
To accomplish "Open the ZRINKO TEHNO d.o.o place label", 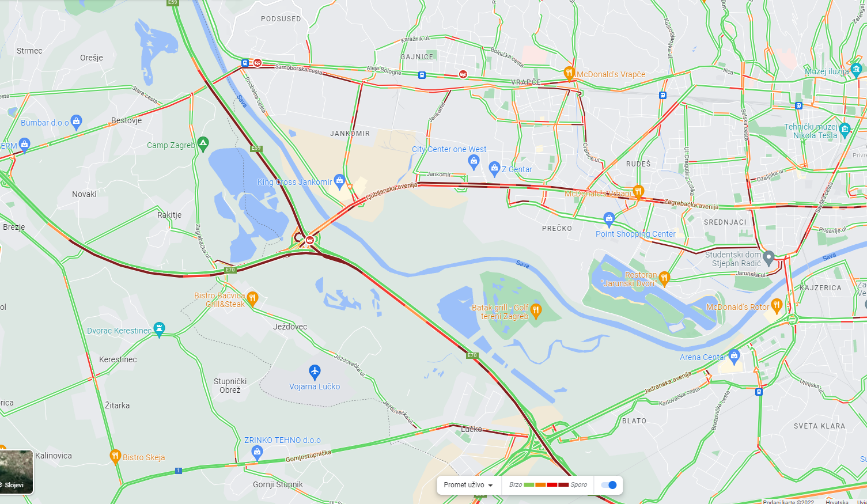I will (282, 440).
